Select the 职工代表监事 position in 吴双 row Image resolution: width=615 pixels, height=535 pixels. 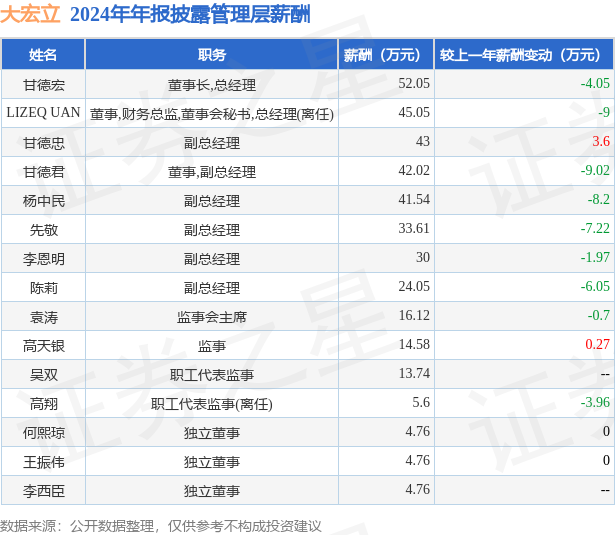coord(212,375)
